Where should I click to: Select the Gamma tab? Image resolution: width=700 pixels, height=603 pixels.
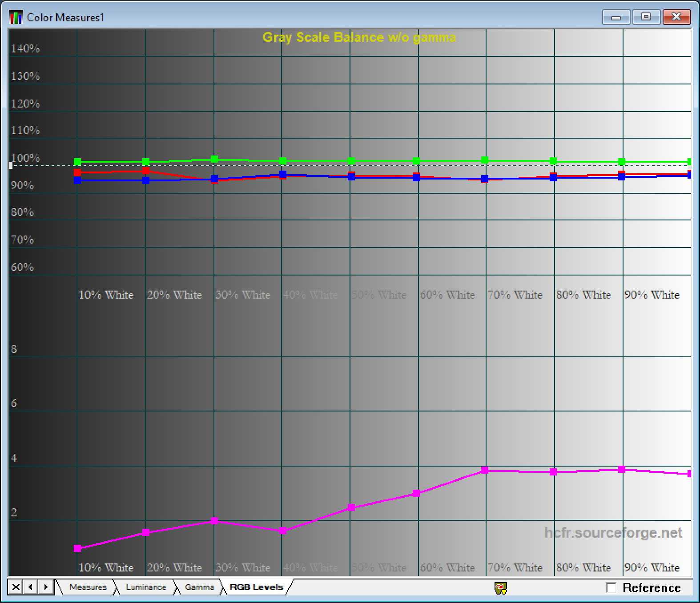click(199, 587)
